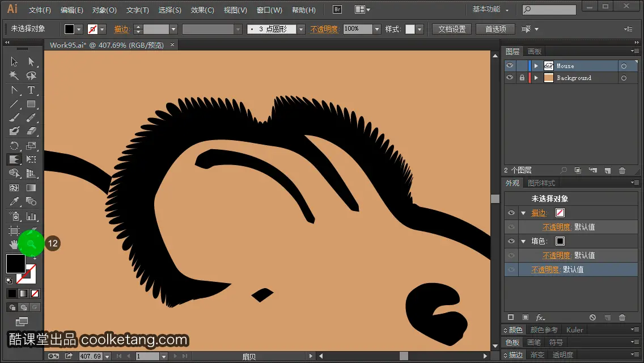The width and height of the screenshot is (644, 363).
Task: Select the Mesh tool
Action: click(14, 188)
